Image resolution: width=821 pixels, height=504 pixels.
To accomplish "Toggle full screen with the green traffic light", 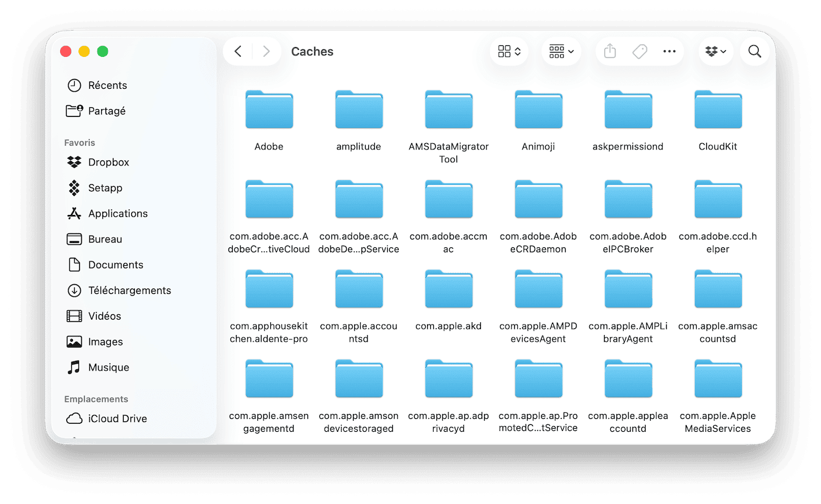I will pos(102,51).
